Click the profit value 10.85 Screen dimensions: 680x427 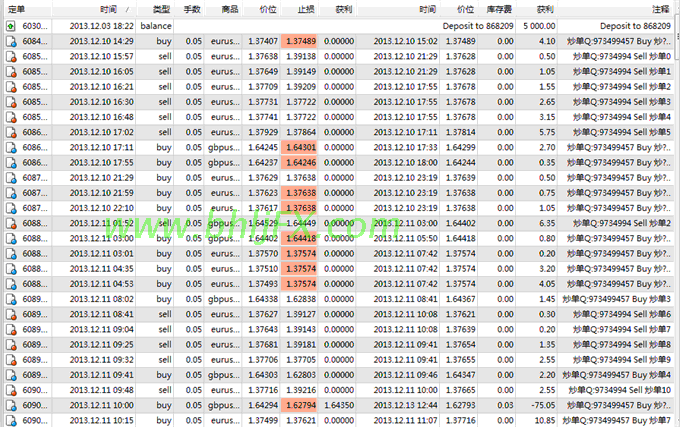(545, 420)
